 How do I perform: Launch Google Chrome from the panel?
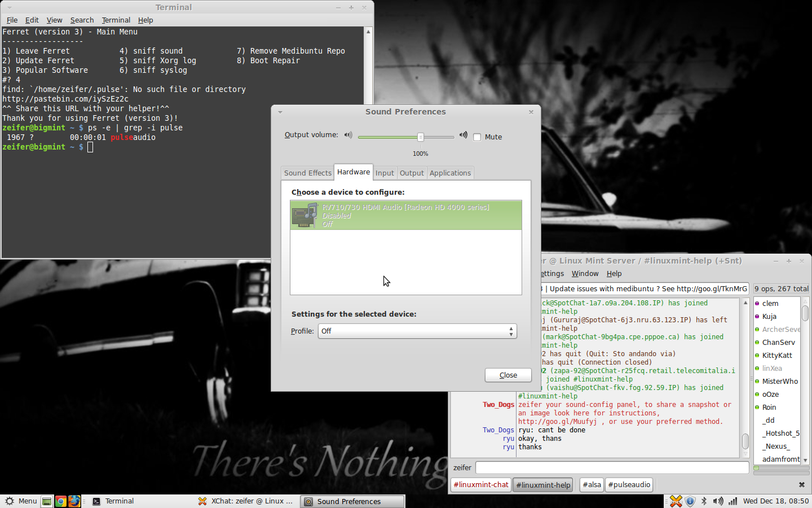tap(60, 501)
